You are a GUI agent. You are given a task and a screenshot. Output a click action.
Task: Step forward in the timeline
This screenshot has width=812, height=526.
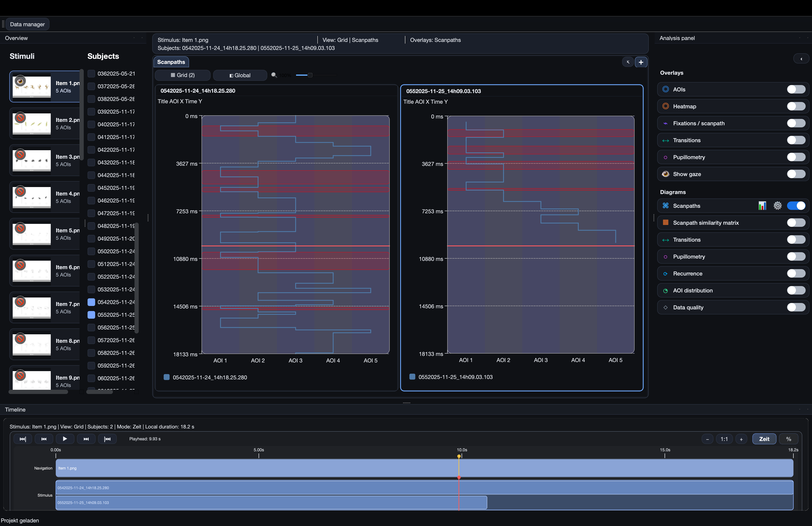[x=86, y=439]
